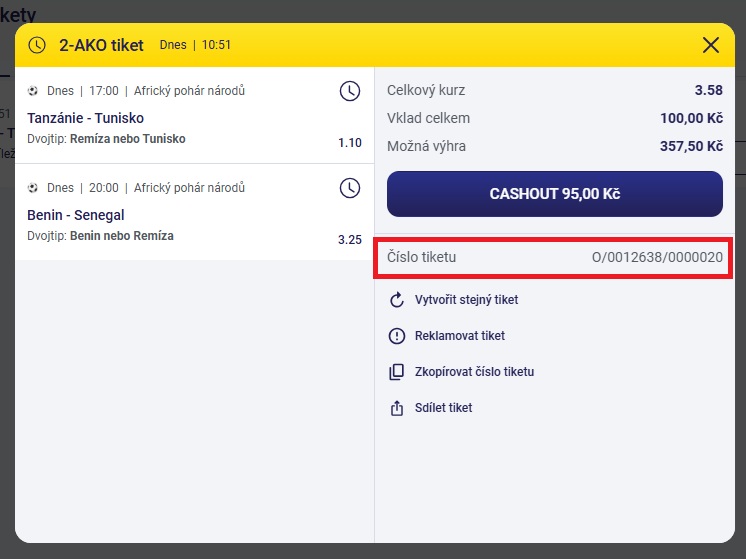Click ticket number O/0012638/0000020
The width and height of the screenshot is (746, 559).
point(657,258)
